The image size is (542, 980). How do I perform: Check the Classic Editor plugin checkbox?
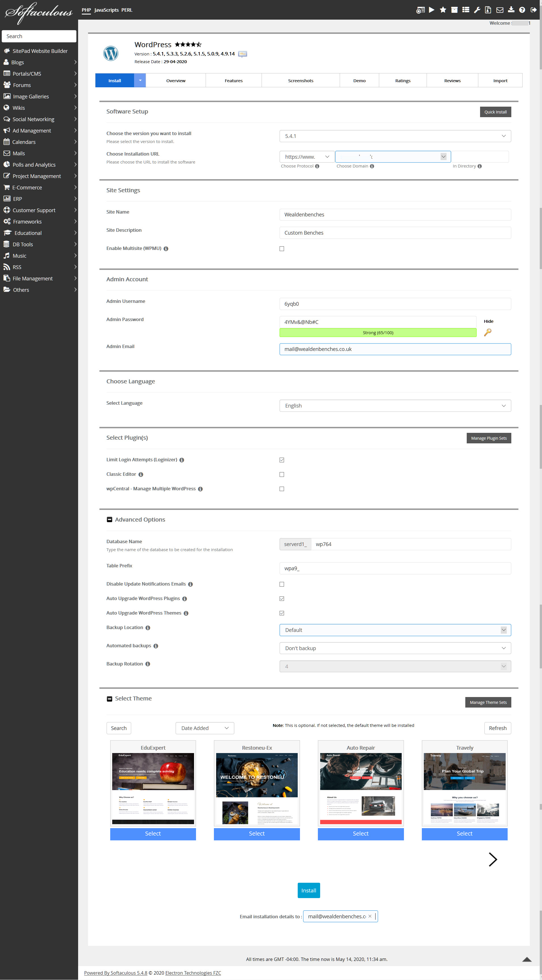(282, 474)
